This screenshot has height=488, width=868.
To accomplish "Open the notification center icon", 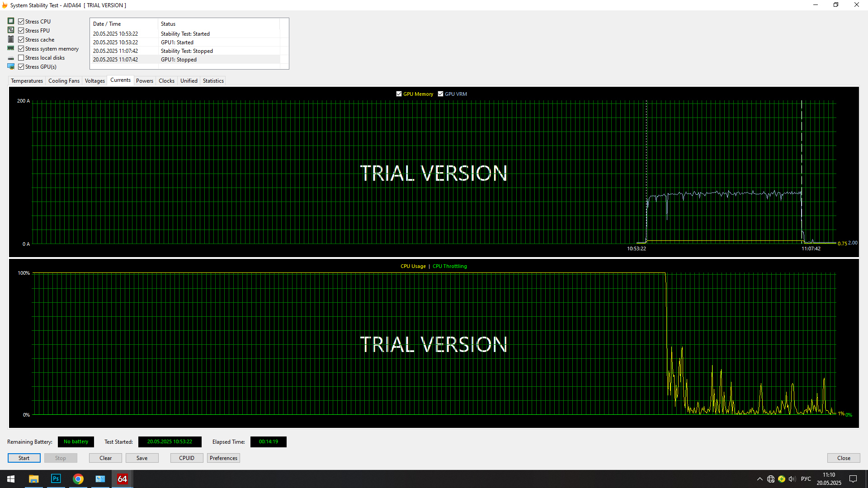I will pyautogui.click(x=853, y=479).
